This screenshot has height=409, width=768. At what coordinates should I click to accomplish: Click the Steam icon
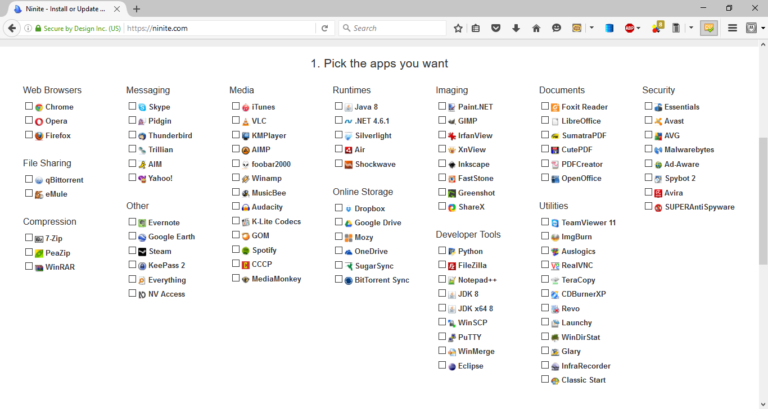pos(142,252)
